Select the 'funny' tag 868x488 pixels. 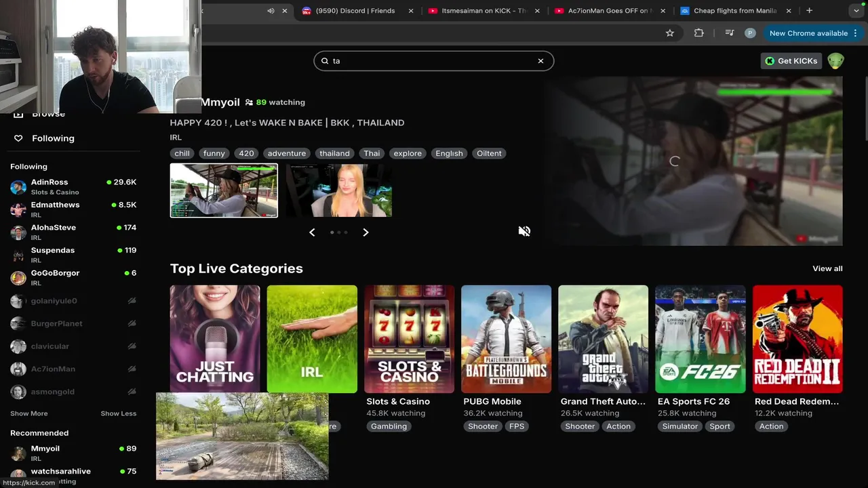tap(214, 153)
